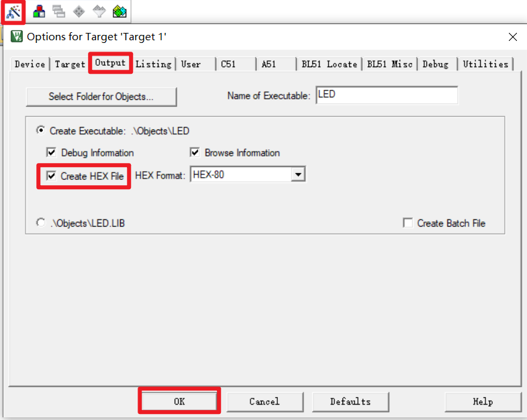
Task: Click the File Extensions and Books icon
Action: click(39, 12)
